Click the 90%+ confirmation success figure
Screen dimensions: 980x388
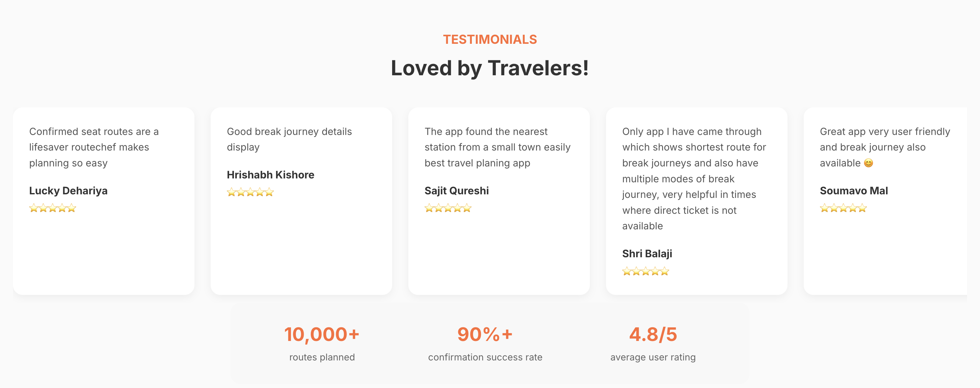tap(485, 334)
